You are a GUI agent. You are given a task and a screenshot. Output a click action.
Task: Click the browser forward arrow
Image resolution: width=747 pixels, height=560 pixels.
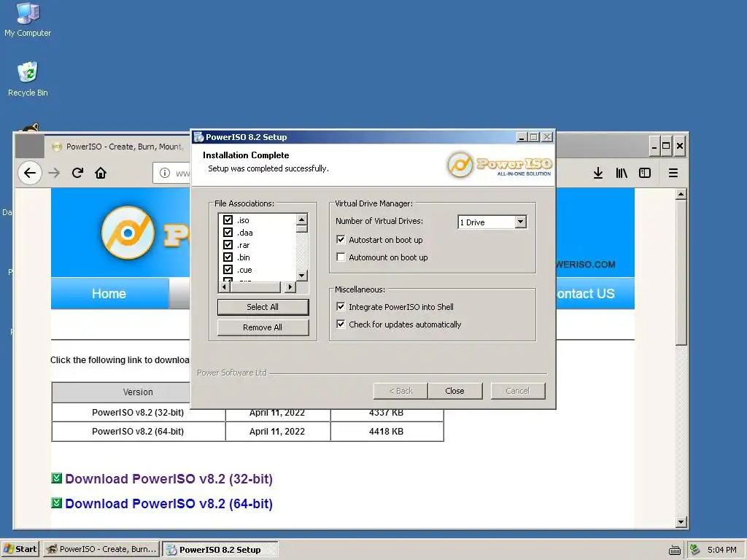pos(54,173)
